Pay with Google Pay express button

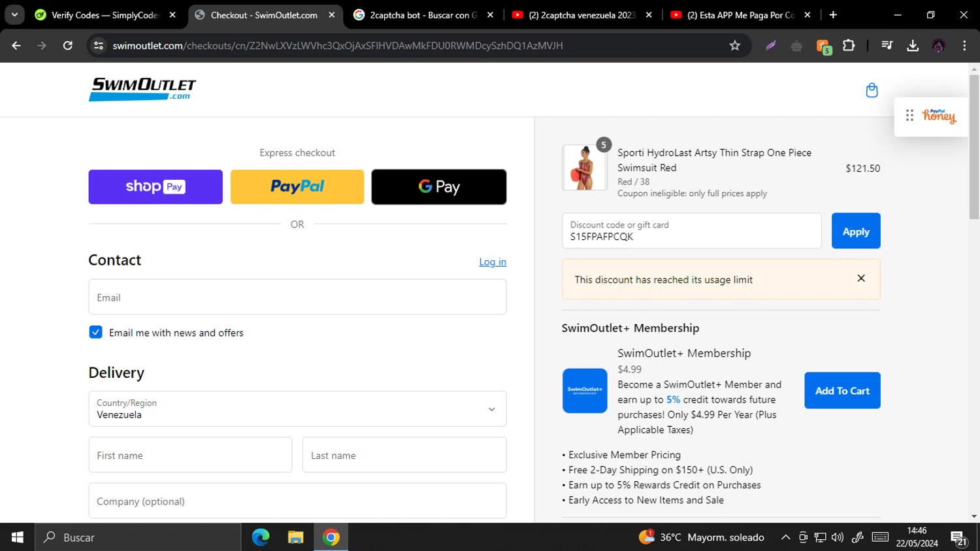(x=439, y=187)
